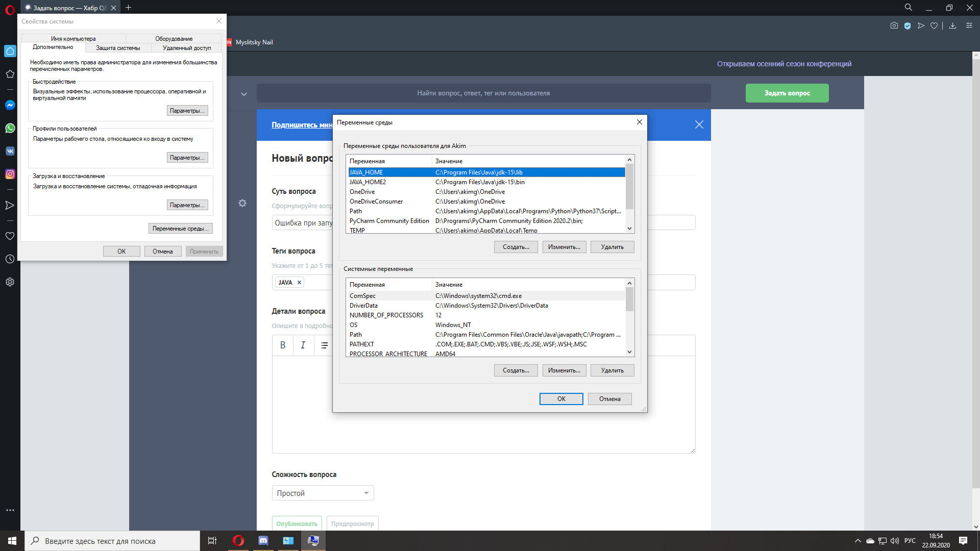The width and height of the screenshot is (980, 551).
Task: Open Instagram in Opera sidebar
Action: click(10, 174)
